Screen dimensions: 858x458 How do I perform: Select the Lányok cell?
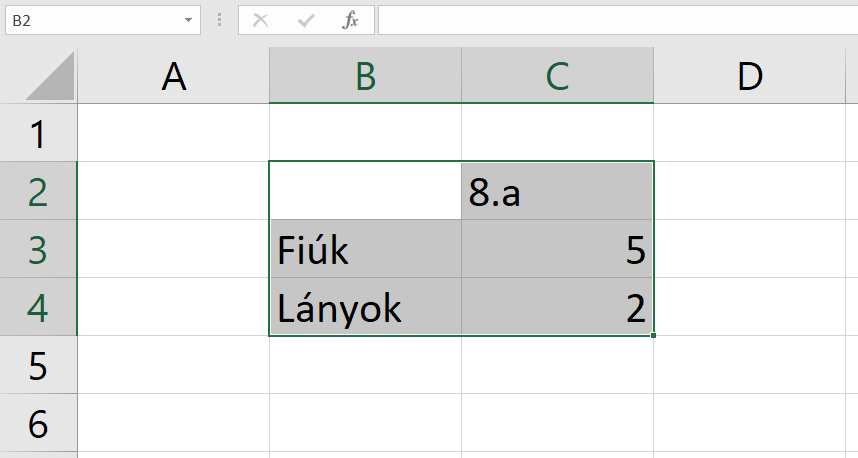(x=365, y=308)
